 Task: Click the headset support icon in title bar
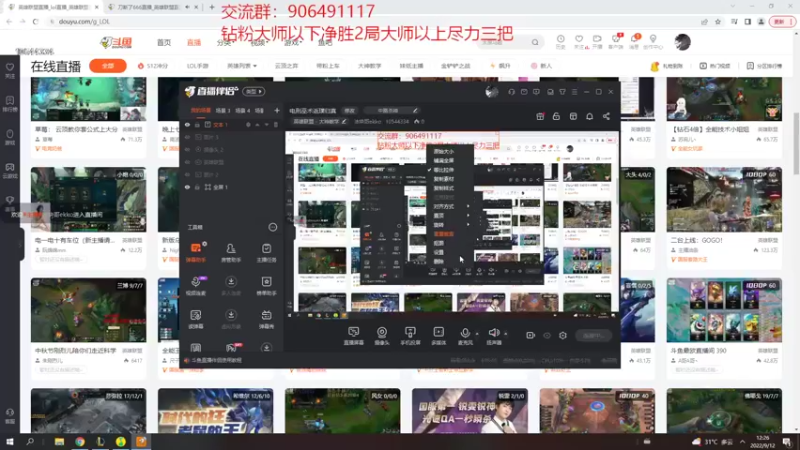point(511,92)
